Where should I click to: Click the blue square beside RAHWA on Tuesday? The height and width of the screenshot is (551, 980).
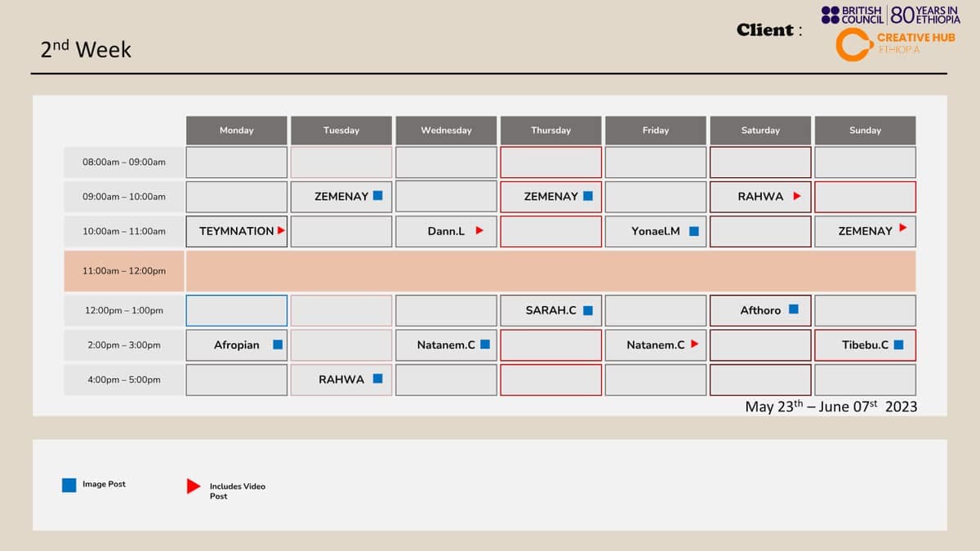click(x=378, y=379)
